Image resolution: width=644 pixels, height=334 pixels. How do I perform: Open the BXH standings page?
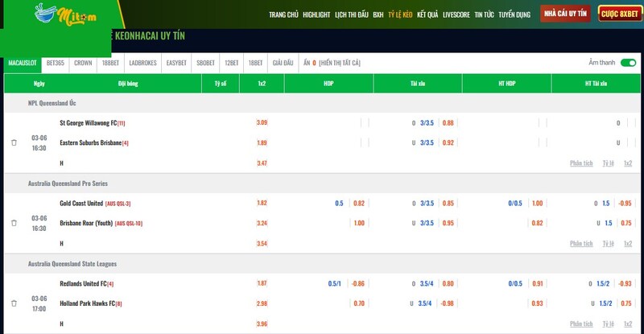(378, 14)
